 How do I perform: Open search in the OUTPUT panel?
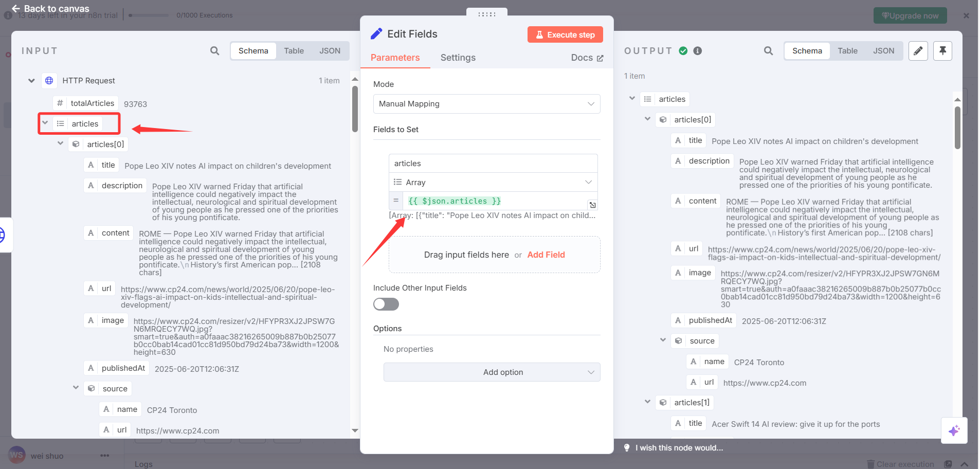(x=768, y=51)
